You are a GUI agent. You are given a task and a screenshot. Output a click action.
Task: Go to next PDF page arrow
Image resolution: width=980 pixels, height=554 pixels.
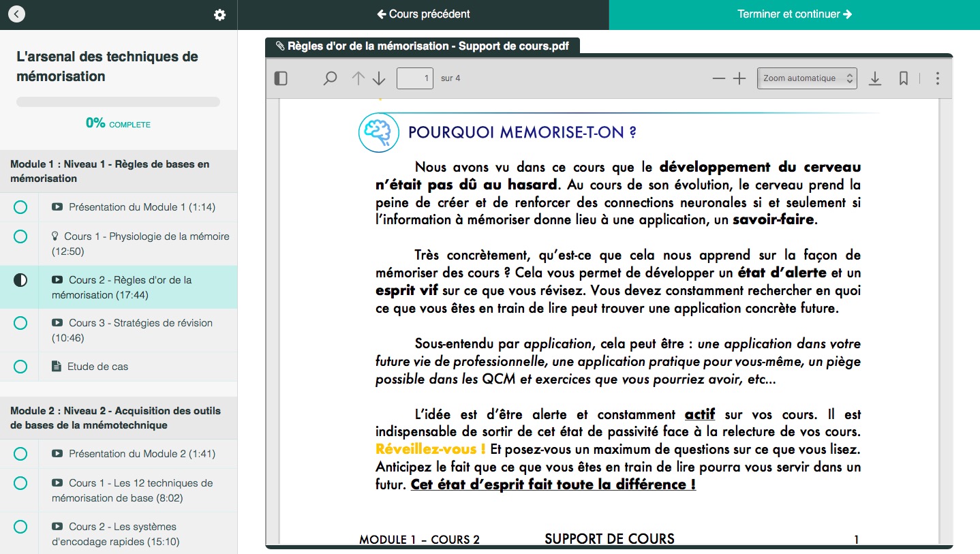click(379, 78)
